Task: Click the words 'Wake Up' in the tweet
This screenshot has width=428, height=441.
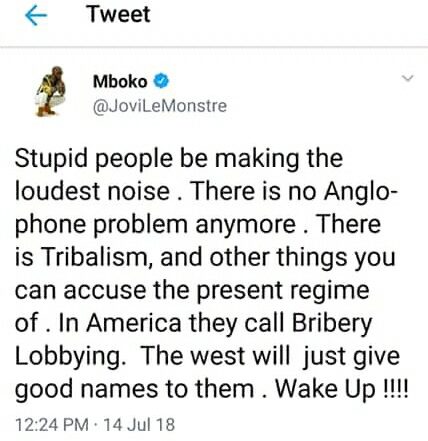Action: tap(325, 389)
